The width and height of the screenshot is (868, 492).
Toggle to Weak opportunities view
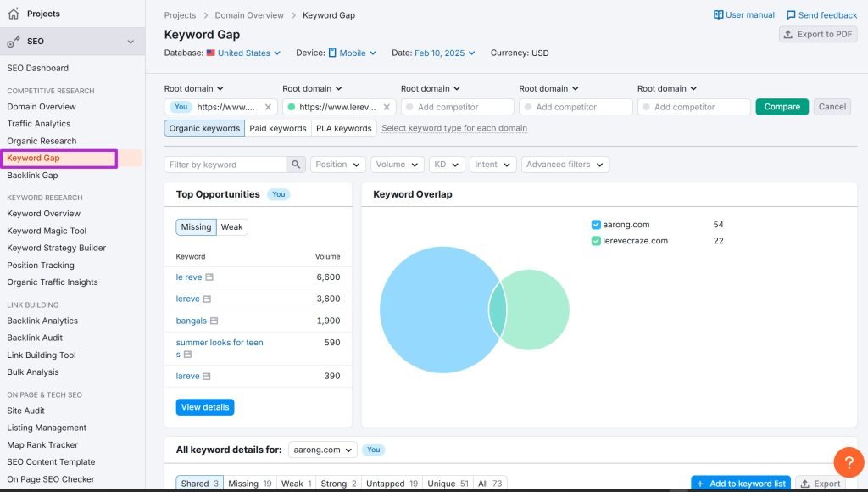click(x=231, y=227)
